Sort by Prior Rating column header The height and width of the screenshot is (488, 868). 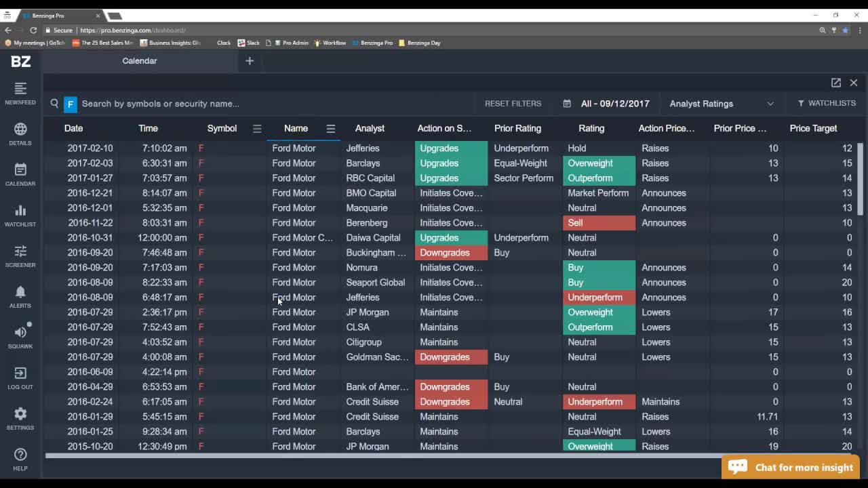pyautogui.click(x=517, y=128)
